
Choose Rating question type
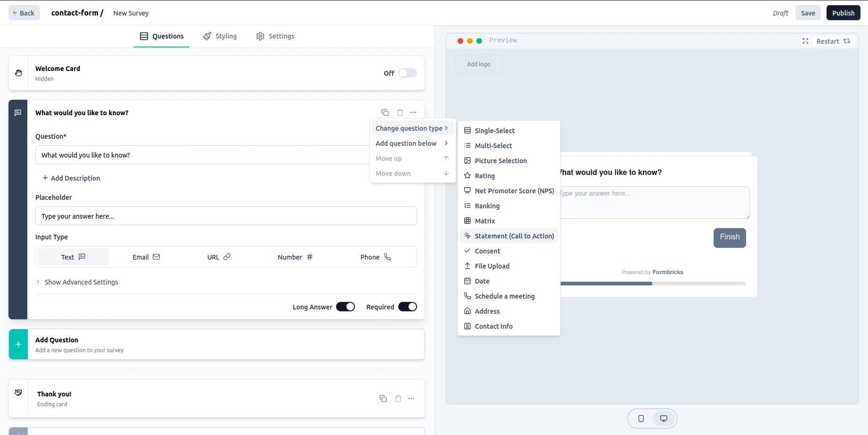[509, 176]
